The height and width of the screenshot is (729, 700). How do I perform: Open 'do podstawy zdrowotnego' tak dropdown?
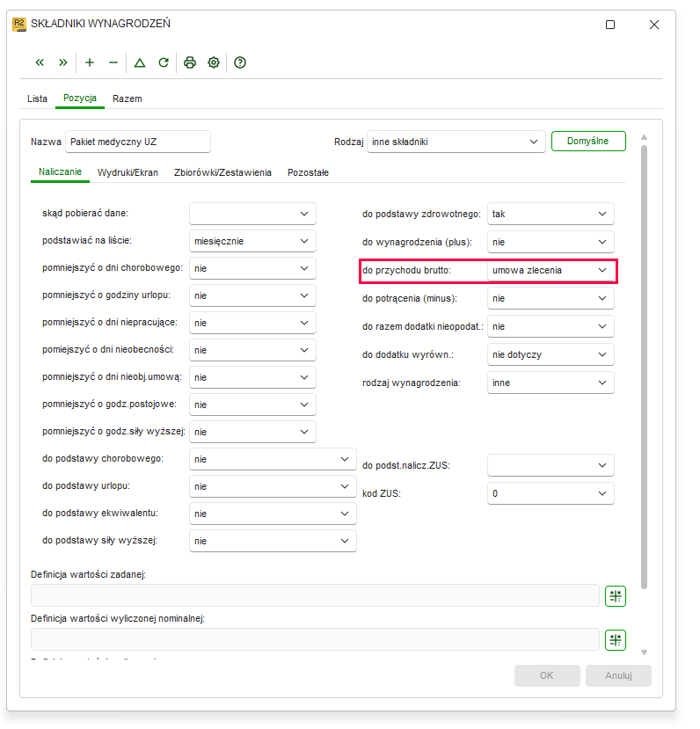pyautogui.click(x=551, y=214)
